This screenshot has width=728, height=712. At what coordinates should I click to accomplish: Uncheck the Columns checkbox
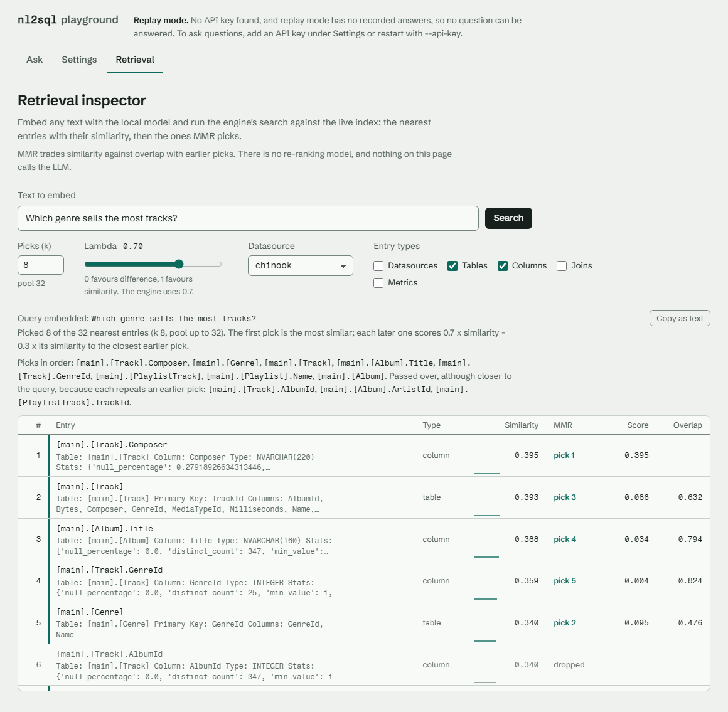coord(502,266)
